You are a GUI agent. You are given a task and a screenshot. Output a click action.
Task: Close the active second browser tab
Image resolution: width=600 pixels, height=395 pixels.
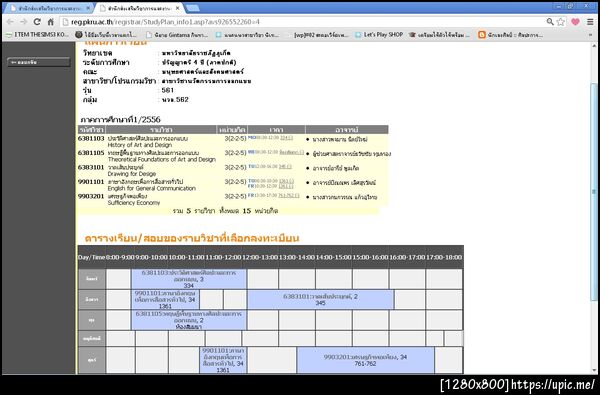[x=178, y=8]
